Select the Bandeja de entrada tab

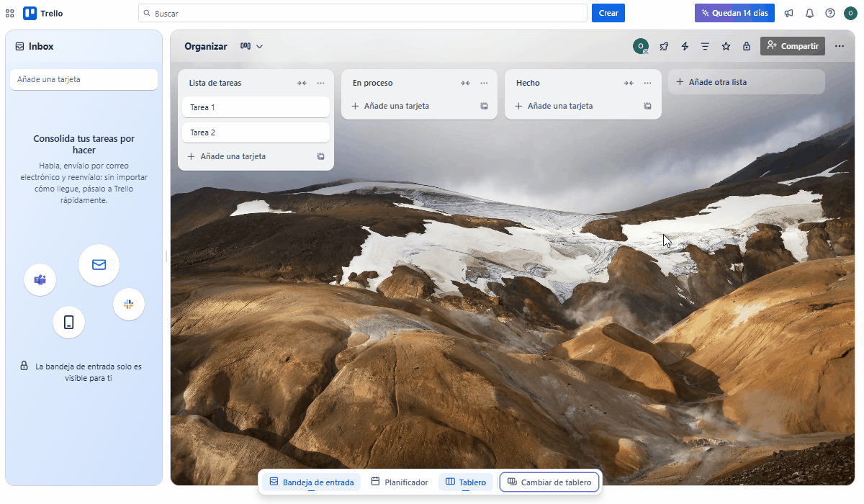tap(312, 482)
